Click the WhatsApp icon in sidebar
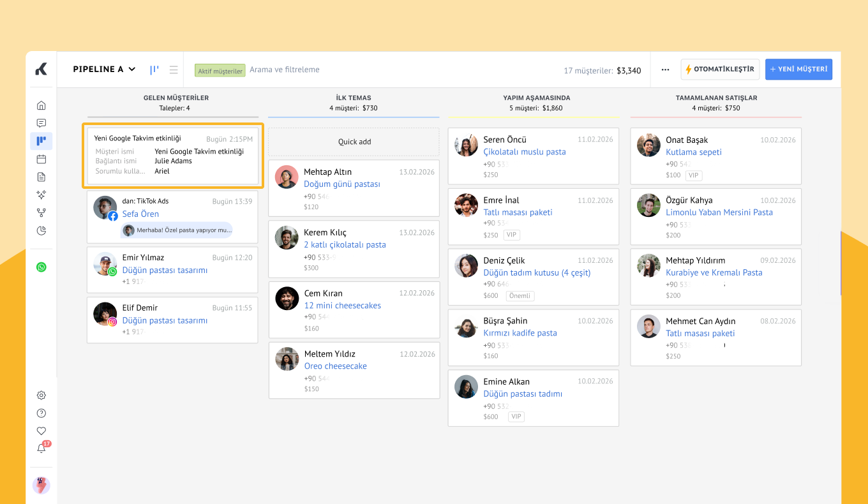The height and width of the screenshot is (504, 868). (41, 267)
